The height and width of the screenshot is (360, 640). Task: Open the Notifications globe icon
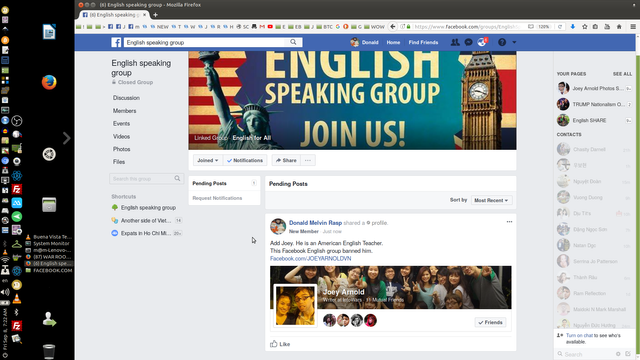482,42
